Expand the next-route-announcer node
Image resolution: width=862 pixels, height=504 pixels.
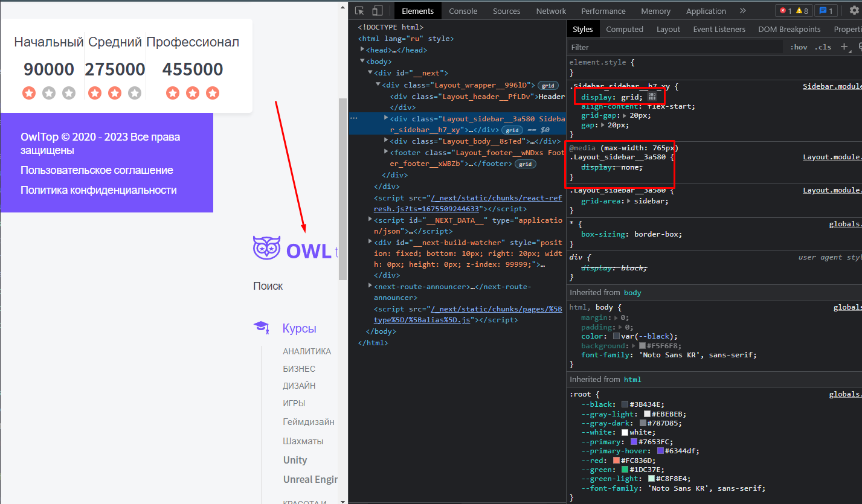[370, 286]
